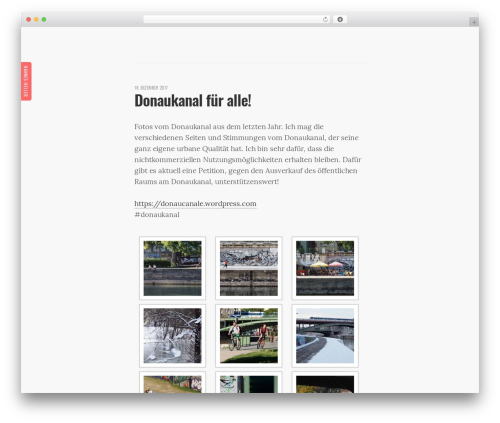Image resolution: width=500 pixels, height=423 pixels.
Task: Open thumbnail of snowy path under bridge
Action: tap(325, 335)
